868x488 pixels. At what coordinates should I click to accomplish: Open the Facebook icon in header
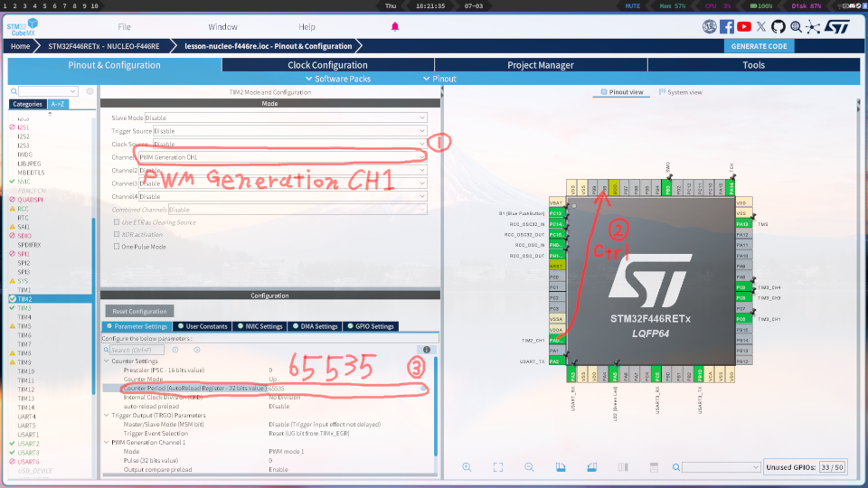point(727,27)
